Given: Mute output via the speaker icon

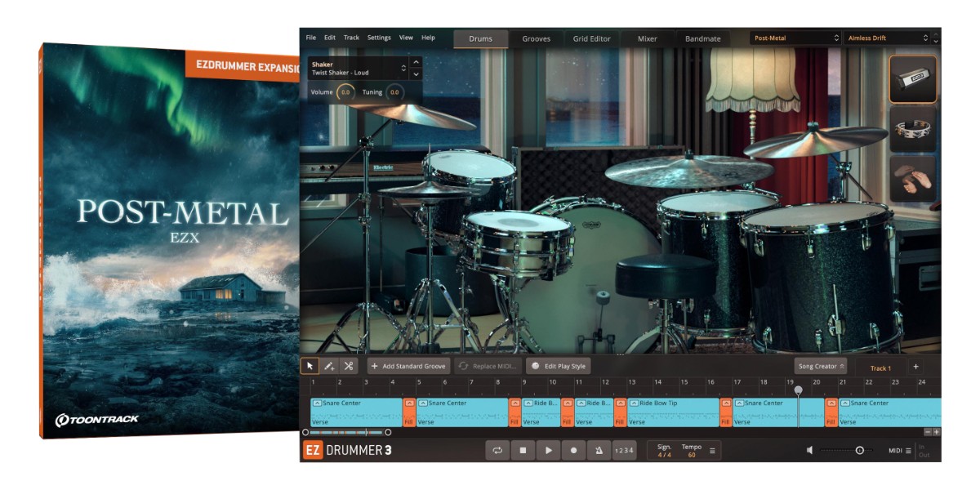Looking at the screenshot, I should [809, 450].
